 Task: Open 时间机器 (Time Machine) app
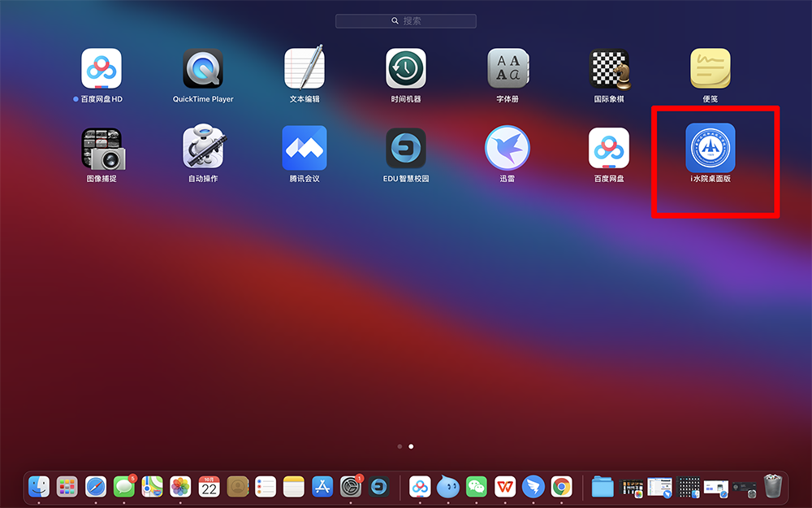(x=406, y=69)
